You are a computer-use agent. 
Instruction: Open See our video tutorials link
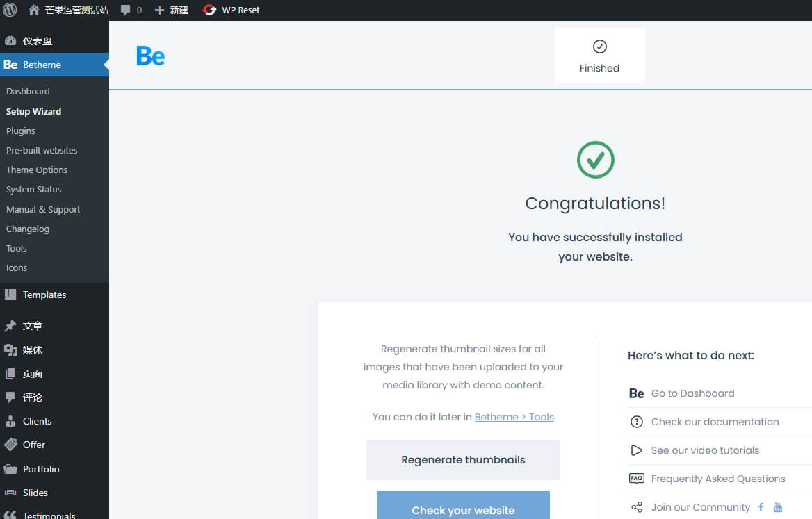706,450
